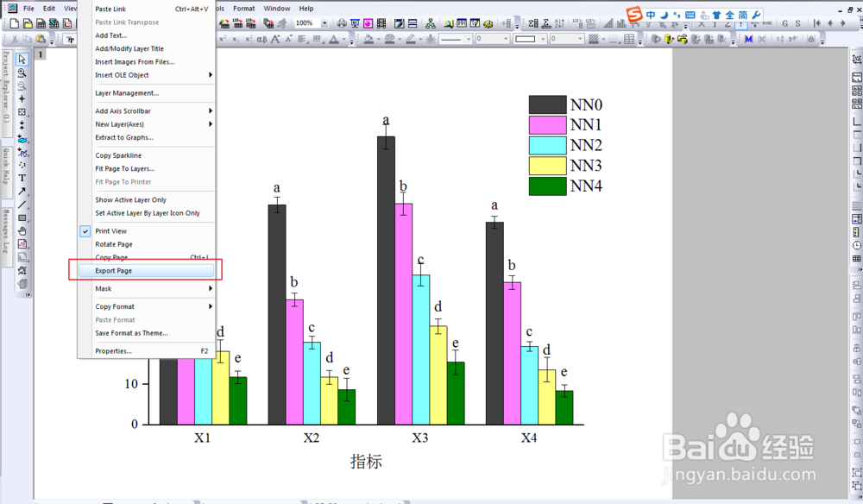
Task: Toggle the Sogou moon icon
Action: (x=665, y=15)
